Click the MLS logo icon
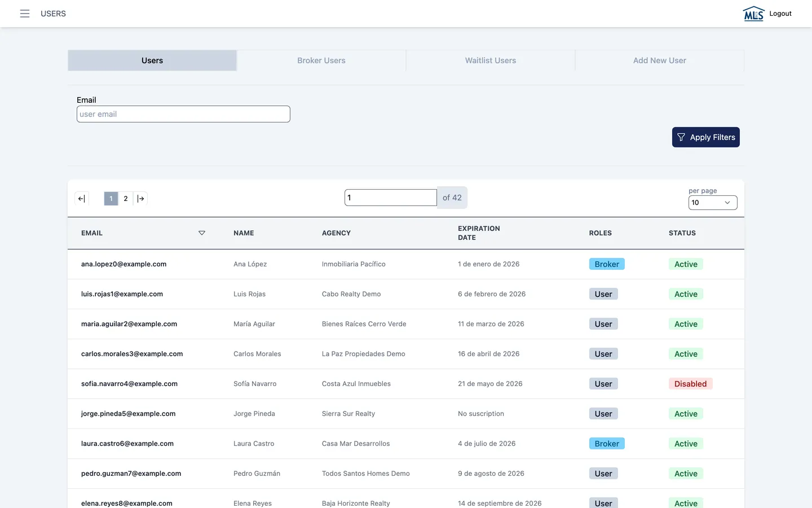 [x=753, y=14]
